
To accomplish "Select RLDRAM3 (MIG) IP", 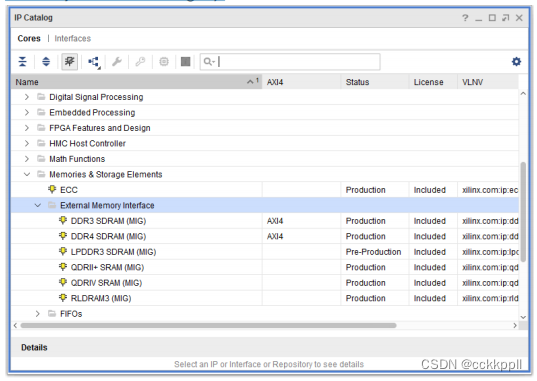I will [101, 298].
